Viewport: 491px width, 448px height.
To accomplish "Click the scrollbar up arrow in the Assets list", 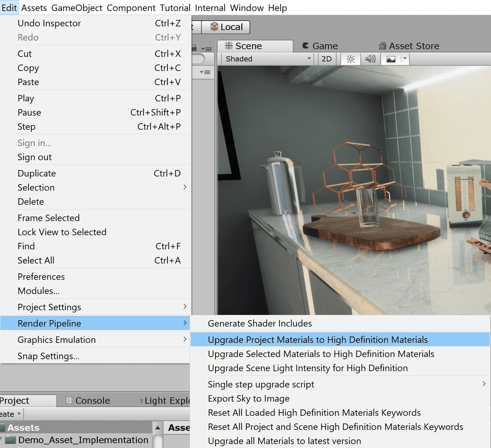I will (x=157, y=427).
